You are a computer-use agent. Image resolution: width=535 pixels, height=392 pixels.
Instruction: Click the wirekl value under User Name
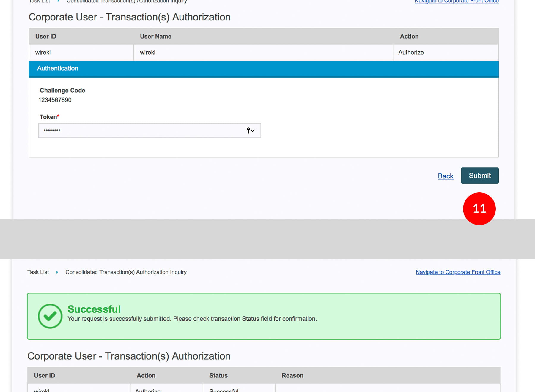(148, 53)
